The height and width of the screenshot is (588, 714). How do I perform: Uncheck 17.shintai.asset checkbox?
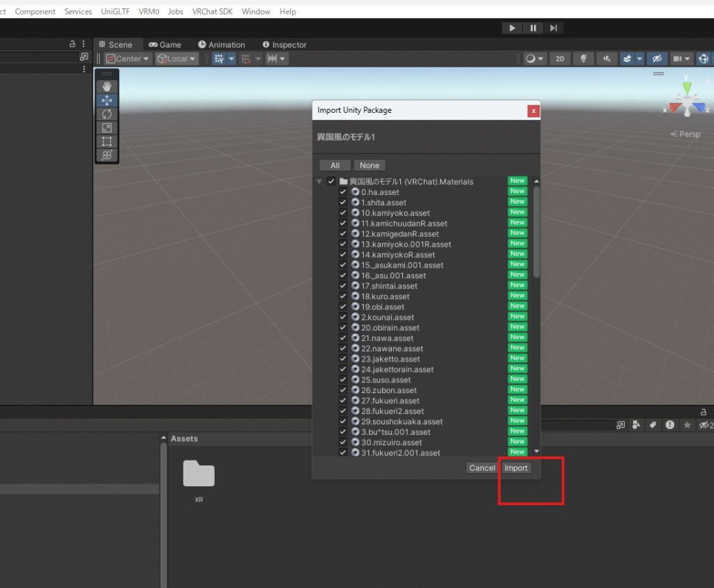[343, 286]
